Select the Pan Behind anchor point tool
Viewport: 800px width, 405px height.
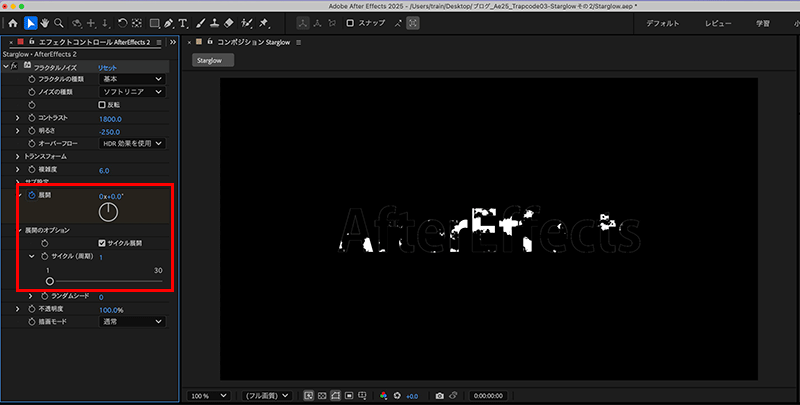coord(136,23)
